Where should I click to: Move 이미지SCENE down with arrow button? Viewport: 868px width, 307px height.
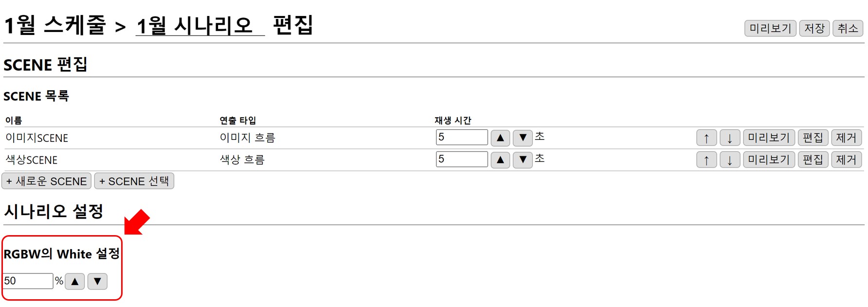pos(730,138)
